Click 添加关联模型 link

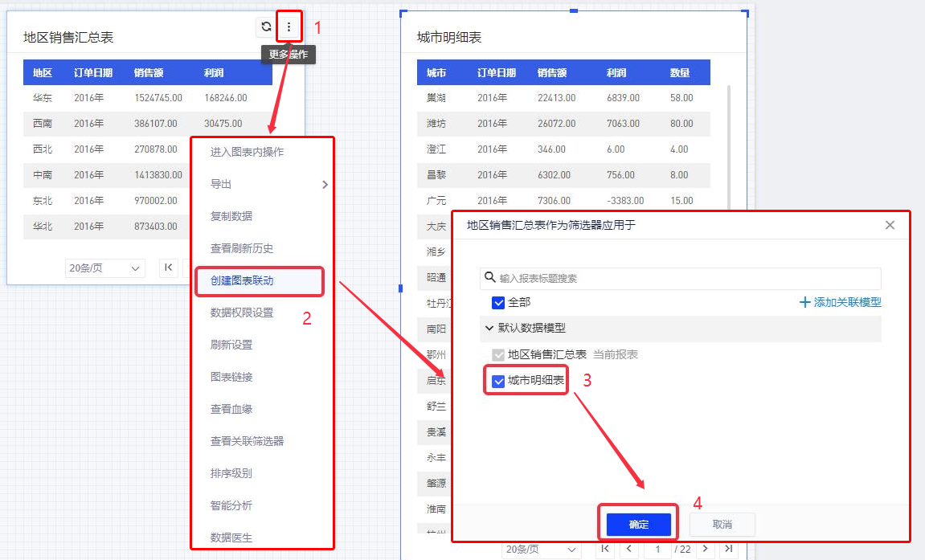point(841,302)
